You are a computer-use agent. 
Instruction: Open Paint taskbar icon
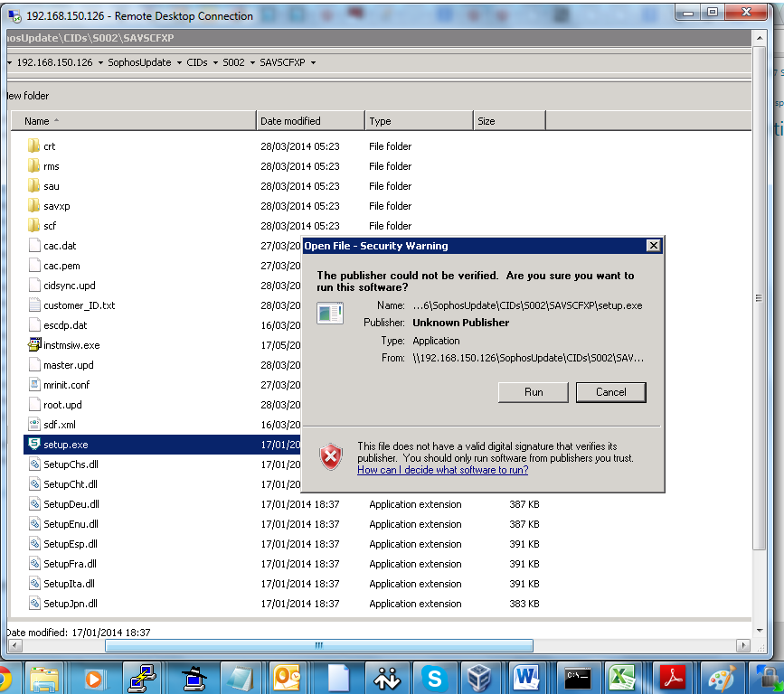(722, 679)
